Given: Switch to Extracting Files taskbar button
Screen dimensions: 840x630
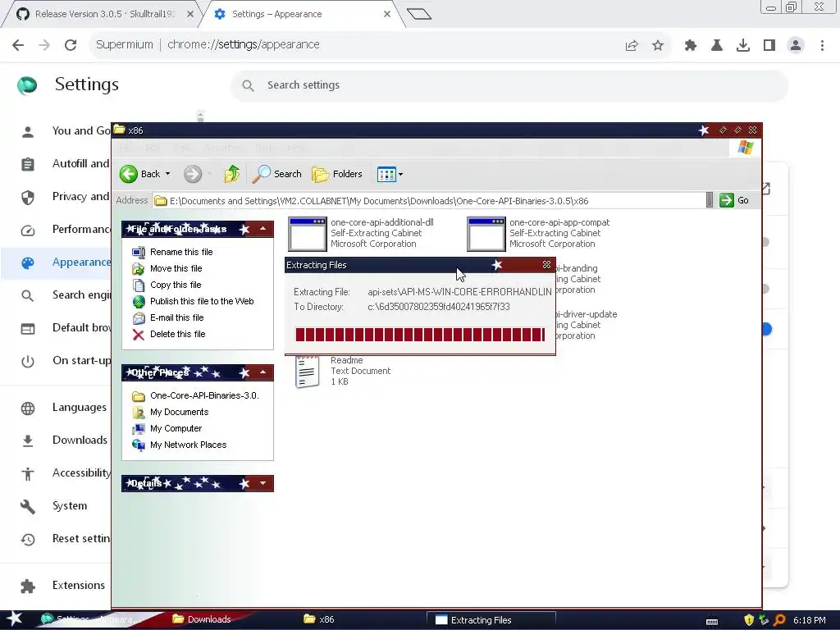Looking at the screenshot, I should [491, 620].
